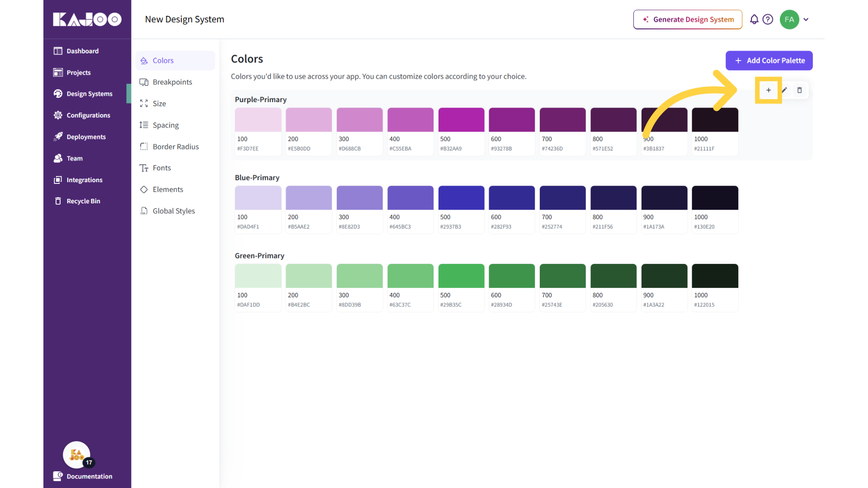Select Blue-Primary 500 swatch #2937B3
868x488 pixels.
tap(461, 210)
